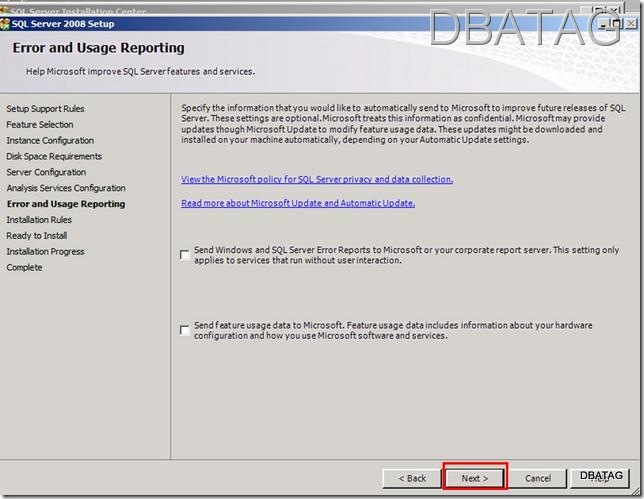Select the Server Configuration step
Screen dimensions: 644x499
(46, 172)
